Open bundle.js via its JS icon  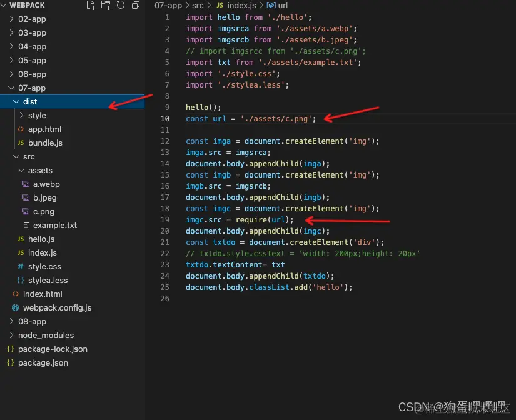(x=21, y=142)
